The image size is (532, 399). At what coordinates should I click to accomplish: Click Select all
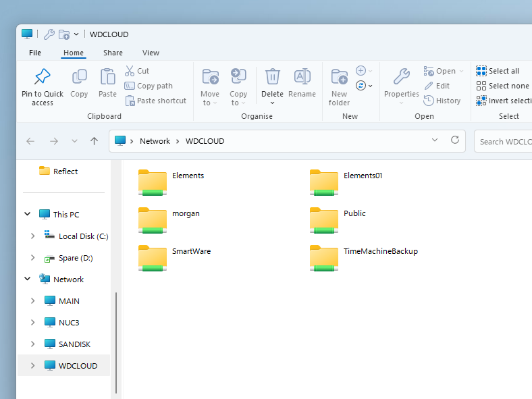(498, 71)
